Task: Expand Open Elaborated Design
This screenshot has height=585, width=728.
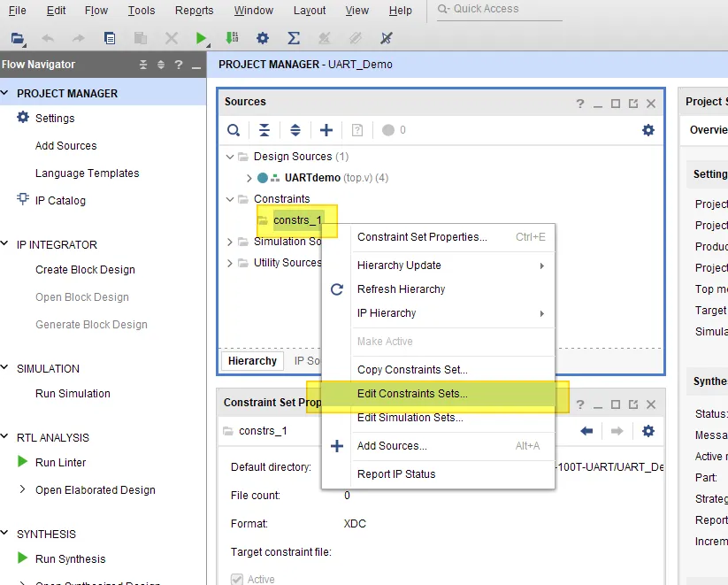Action: 22,489
